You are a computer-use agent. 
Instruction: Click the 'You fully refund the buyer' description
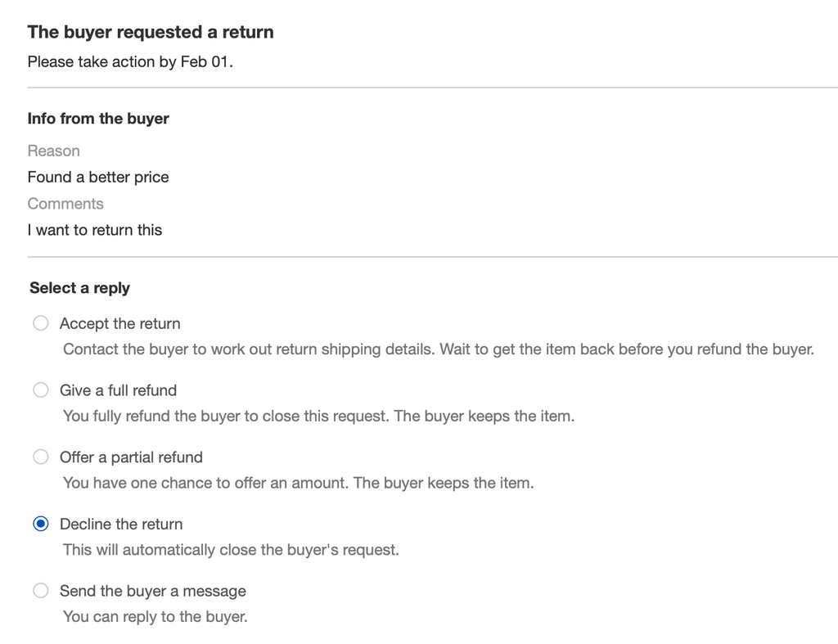318,417
